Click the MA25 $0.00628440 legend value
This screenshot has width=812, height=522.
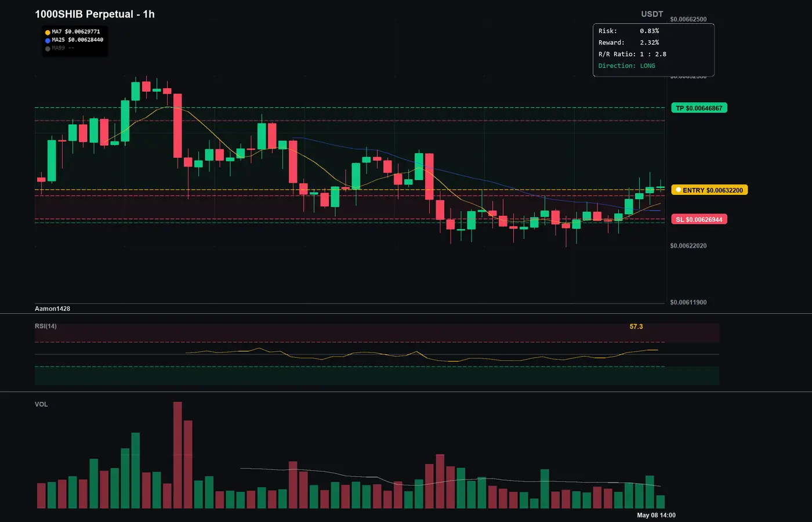pyautogui.click(x=78, y=40)
